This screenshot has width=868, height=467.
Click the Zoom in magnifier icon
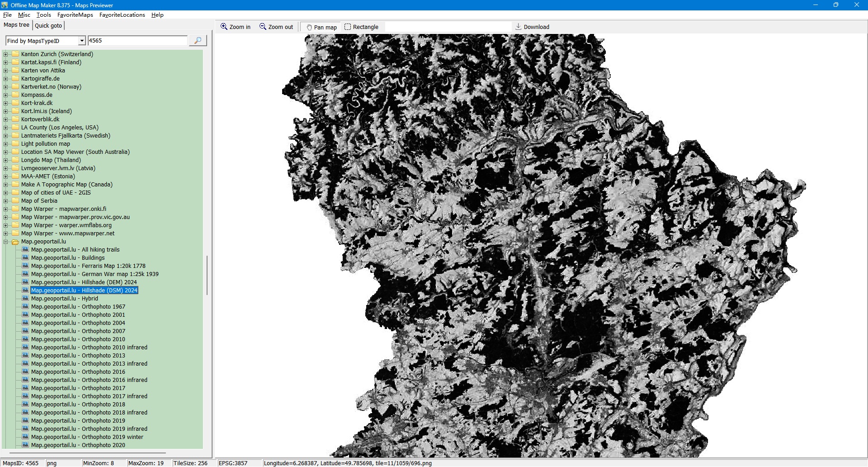(224, 27)
